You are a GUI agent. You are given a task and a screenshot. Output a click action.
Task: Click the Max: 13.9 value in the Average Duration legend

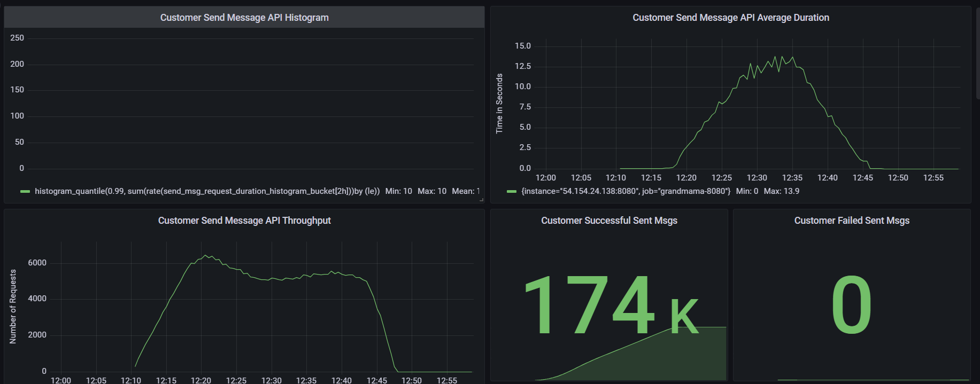click(781, 191)
